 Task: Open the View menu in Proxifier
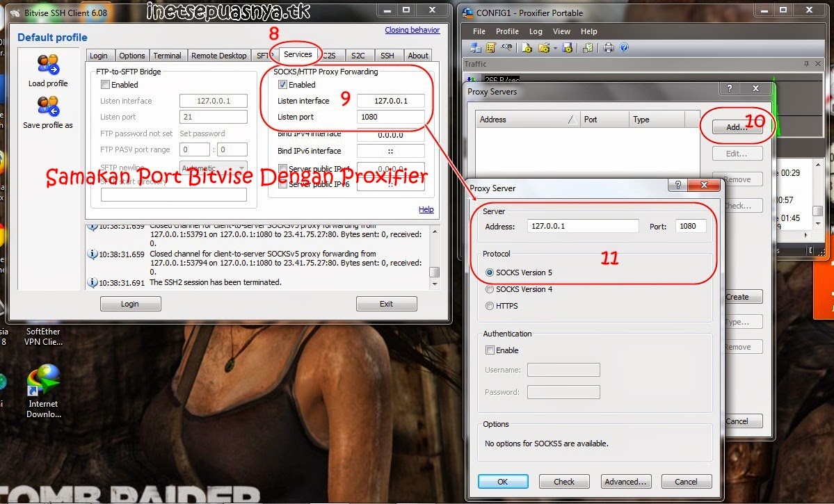coord(561,31)
